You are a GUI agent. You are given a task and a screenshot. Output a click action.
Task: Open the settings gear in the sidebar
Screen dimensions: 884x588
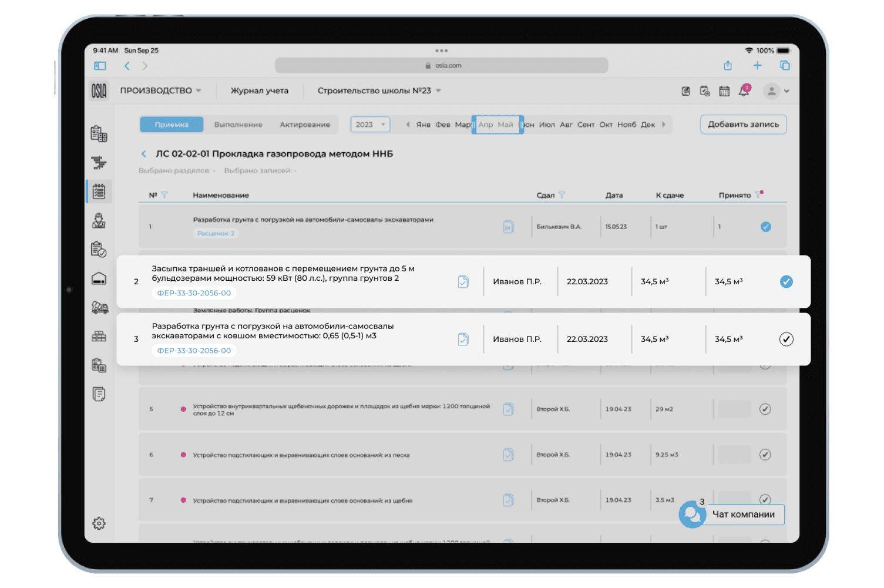(x=99, y=523)
